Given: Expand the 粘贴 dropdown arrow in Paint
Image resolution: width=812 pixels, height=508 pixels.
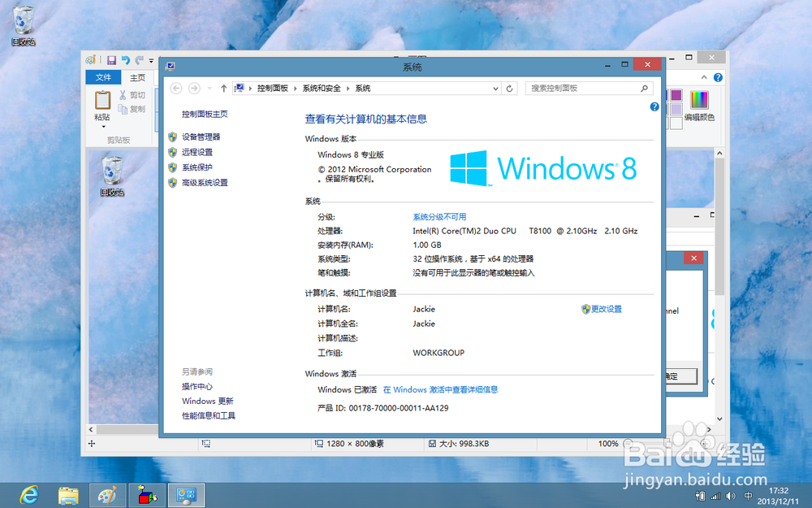Looking at the screenshot, I should (103, 127).
